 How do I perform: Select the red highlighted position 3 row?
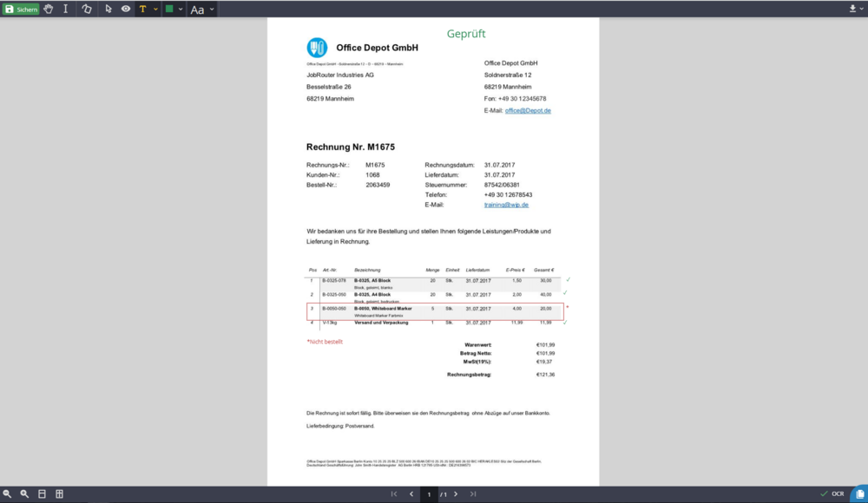click(435, 311)
